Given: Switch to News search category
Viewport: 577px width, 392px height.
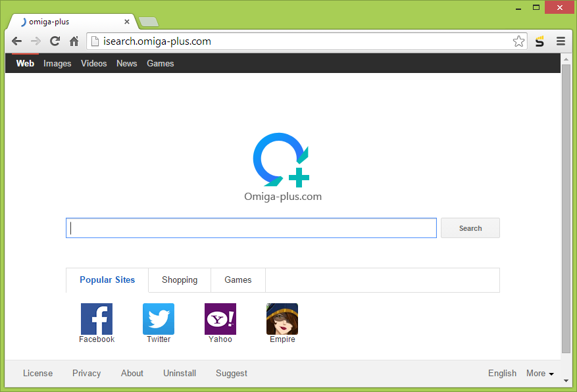Looking at the screenshot, I should 126,64.
